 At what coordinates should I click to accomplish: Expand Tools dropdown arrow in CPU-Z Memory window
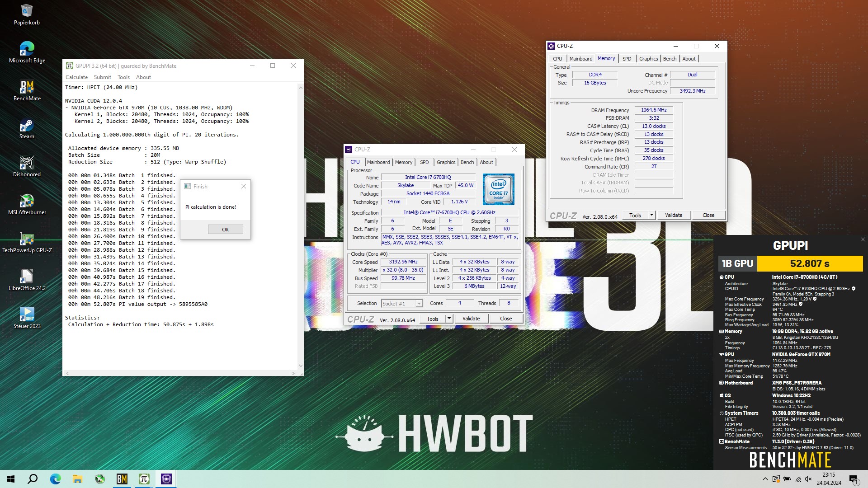(x=651, y=215)
